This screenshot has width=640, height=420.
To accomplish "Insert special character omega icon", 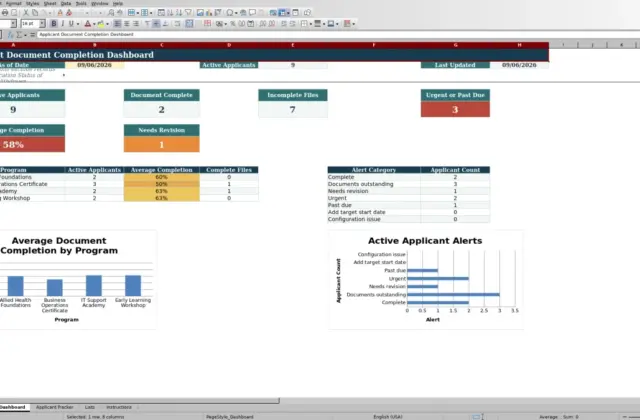I will [229, 13].
